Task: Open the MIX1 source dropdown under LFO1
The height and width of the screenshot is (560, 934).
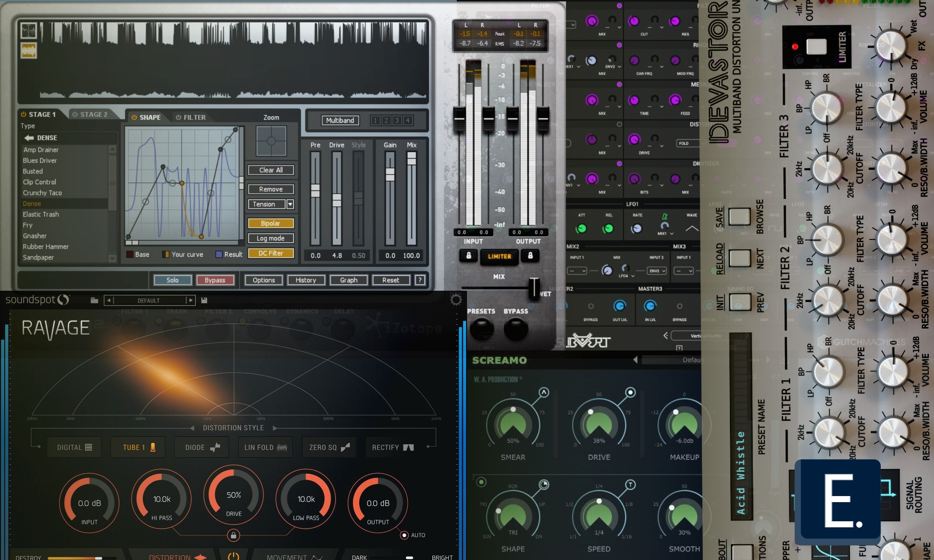Action: coord(665,233)
